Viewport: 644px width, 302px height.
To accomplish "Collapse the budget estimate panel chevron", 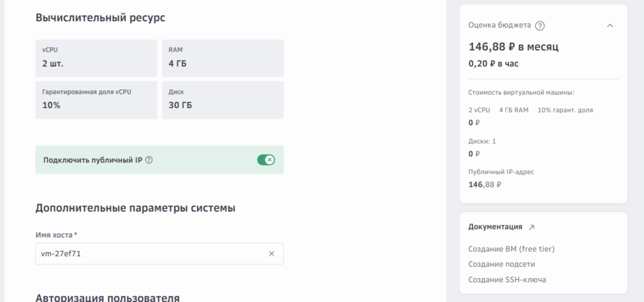I will click(x=609, y=26).
